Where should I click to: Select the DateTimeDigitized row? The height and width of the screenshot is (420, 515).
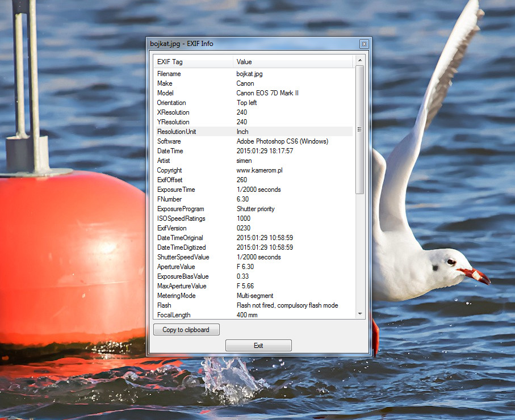tap(253, 247)
